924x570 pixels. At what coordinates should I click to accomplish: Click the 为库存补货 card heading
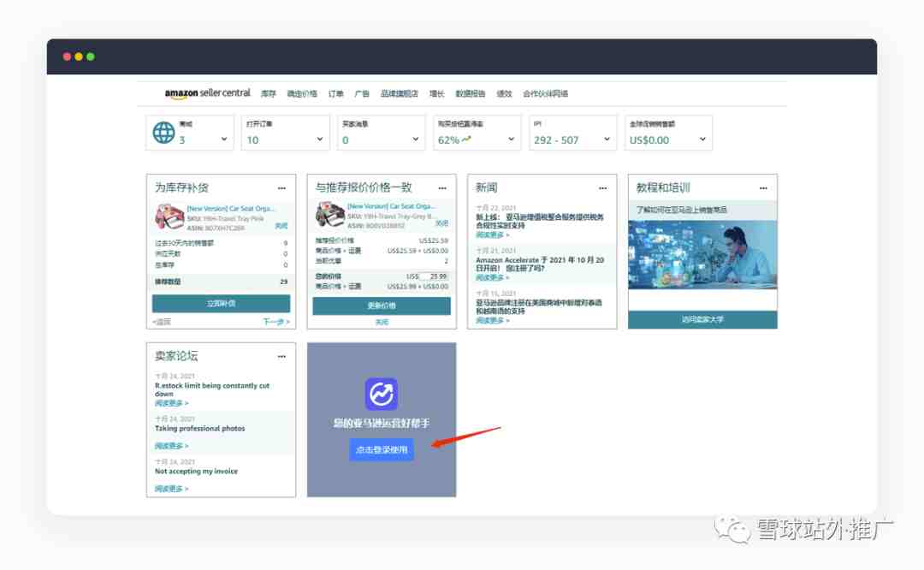(x=181, y=187)
